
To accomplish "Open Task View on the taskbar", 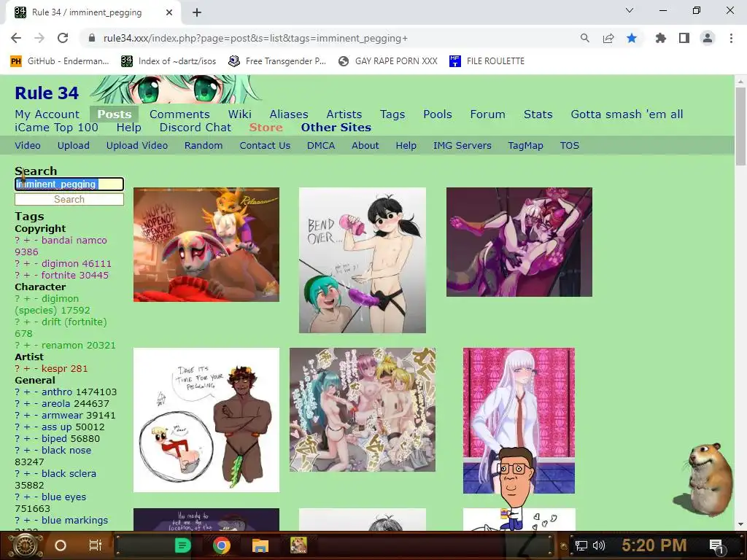I will coord(96,545).
